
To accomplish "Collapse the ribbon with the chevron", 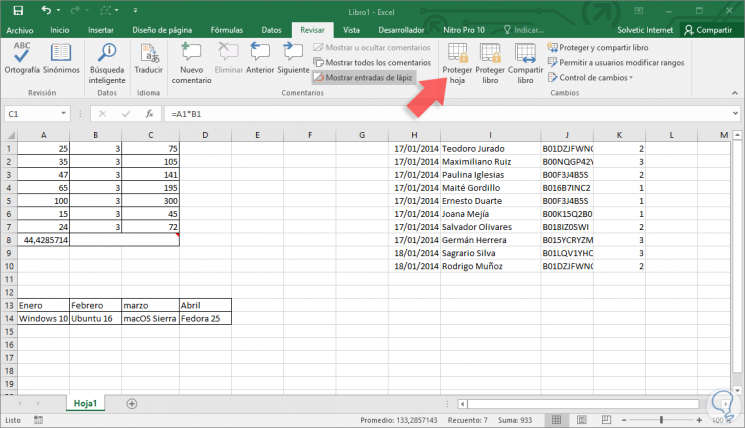I will (735, 93).
